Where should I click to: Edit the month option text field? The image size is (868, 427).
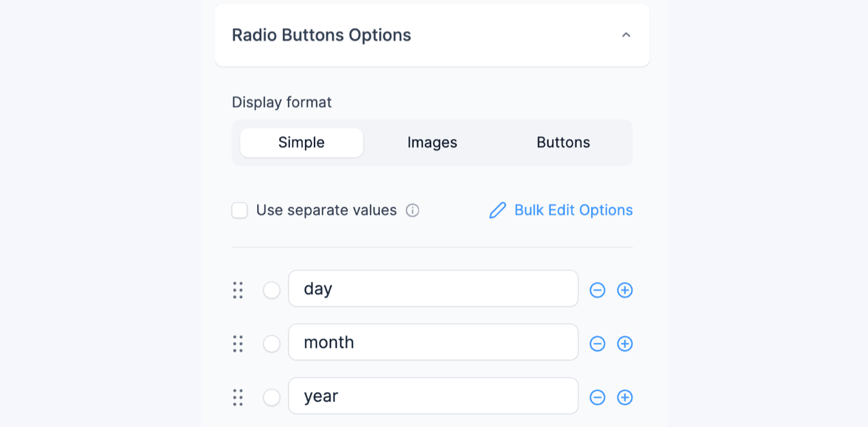click(433, 342)
